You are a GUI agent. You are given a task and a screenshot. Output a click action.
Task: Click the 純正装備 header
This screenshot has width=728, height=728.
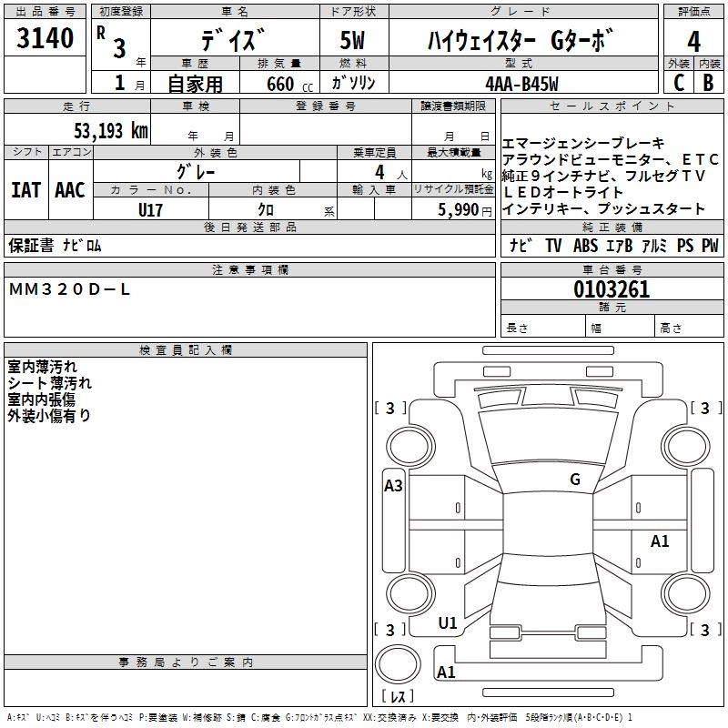(612, 227)
